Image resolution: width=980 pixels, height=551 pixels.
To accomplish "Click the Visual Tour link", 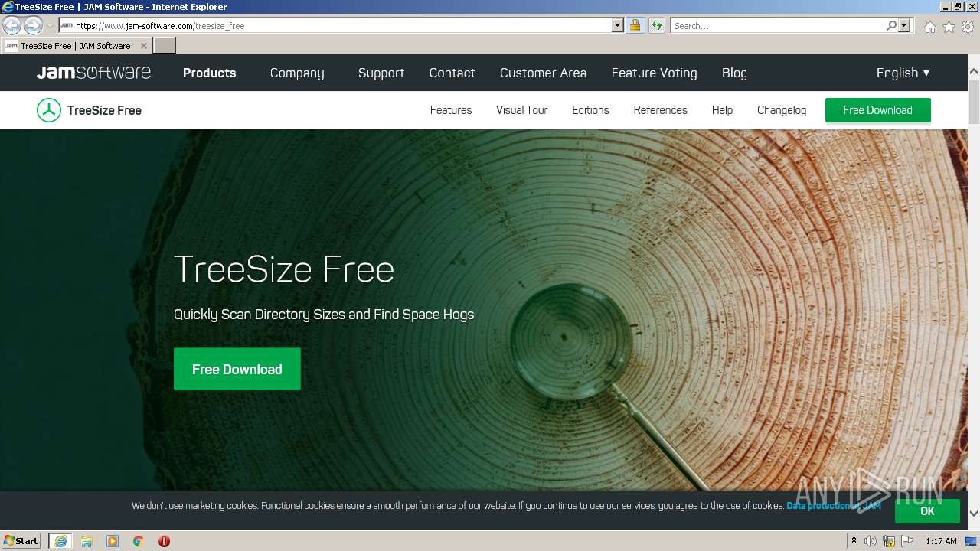I will pyautogui.click(x=521, y=110).
